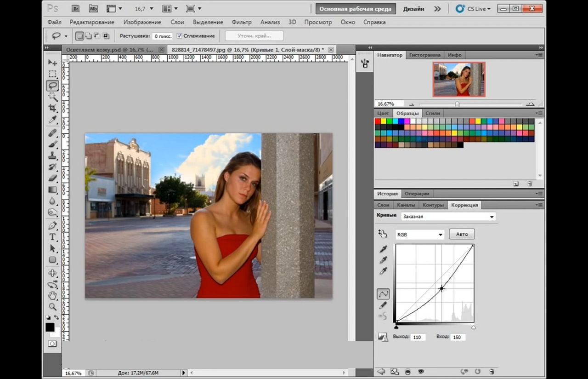Open the Фильтр menu

point(242,22)
